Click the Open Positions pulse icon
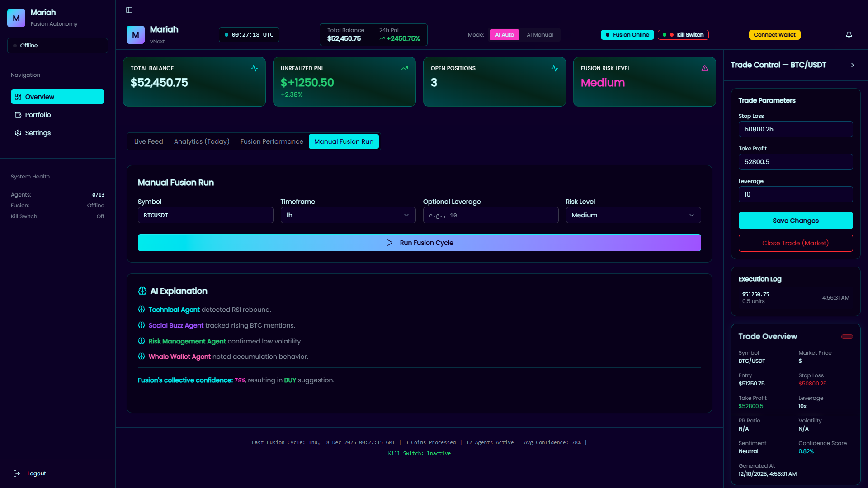868x488 pixels. click(x=554, y=68)
